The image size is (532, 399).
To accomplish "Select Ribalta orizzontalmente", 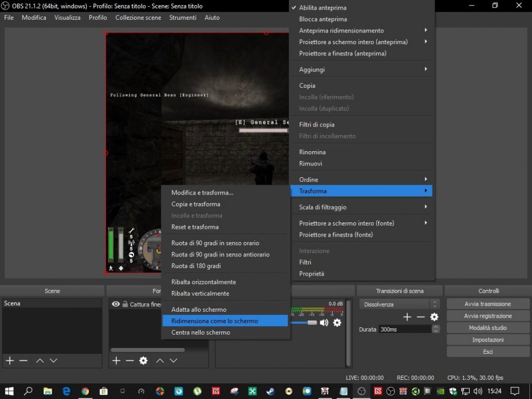I will 225,282.
